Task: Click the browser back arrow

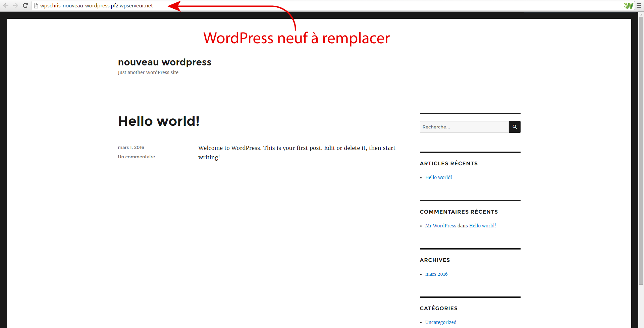Action: [x=6, y=5]
